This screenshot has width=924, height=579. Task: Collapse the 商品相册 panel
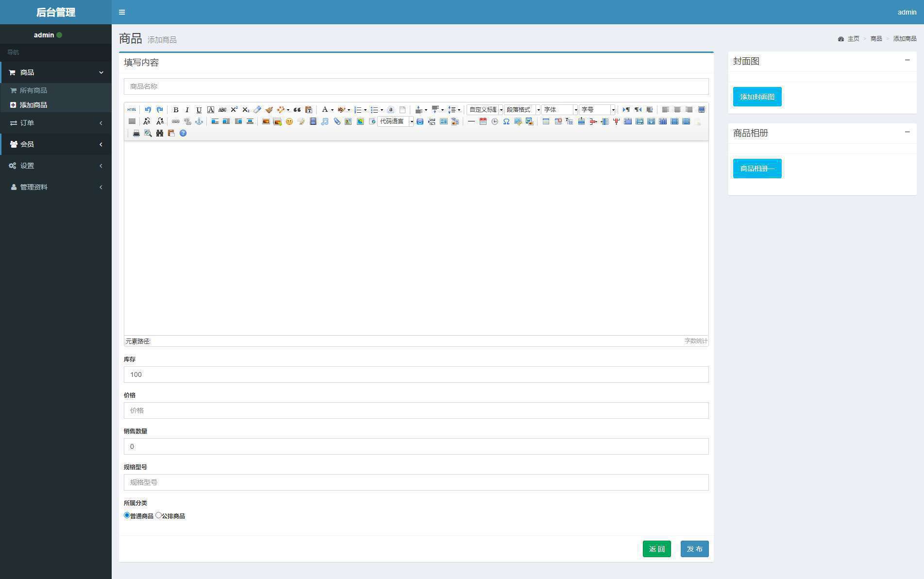coord(907,132)
